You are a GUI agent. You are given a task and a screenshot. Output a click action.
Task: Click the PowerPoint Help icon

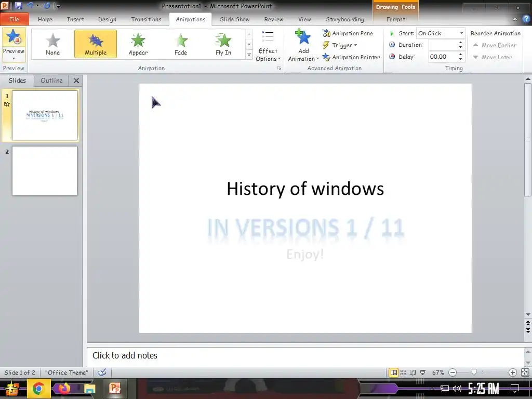pos(526,19)
